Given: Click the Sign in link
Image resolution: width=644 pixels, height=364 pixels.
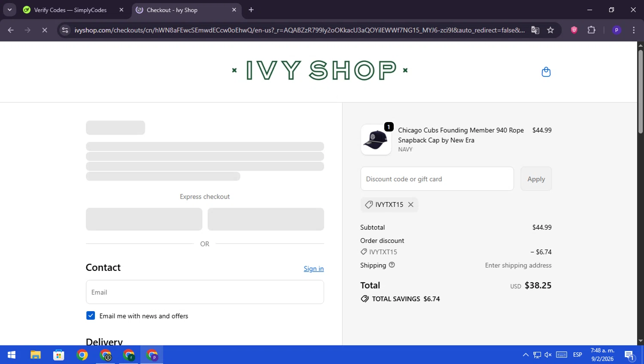Looking at the screenshot, I should click(313, 269).
